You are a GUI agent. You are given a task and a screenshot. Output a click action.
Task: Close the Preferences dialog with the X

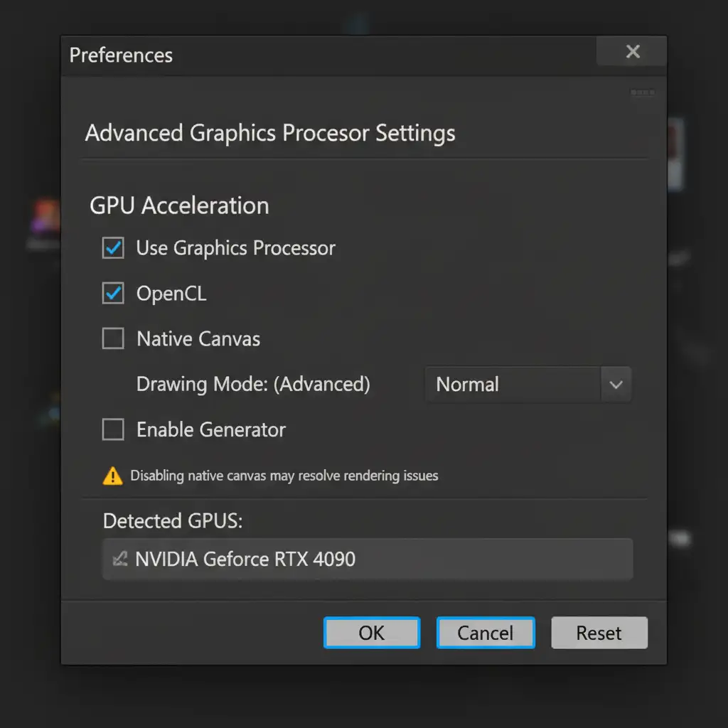[632, 52]
